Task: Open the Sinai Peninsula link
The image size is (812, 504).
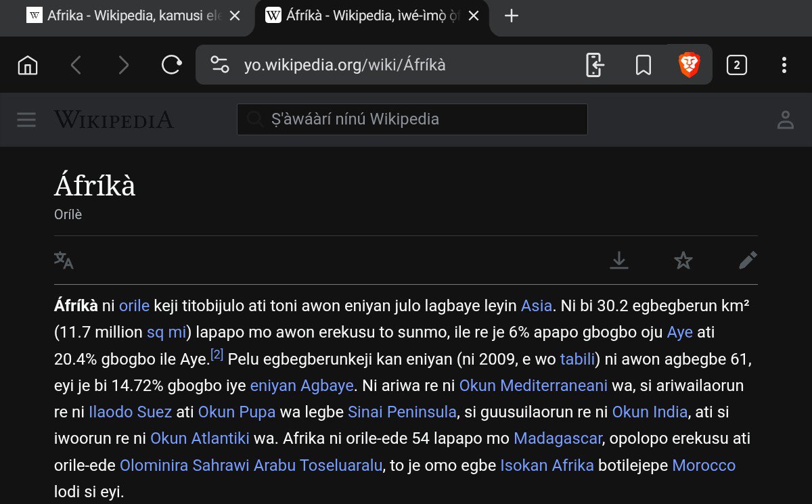Action: 403,412
